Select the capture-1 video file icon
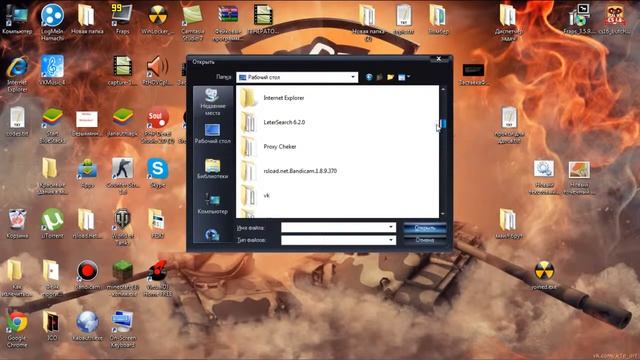The width and height of the screenshot is (640, 360). (122, 70)
